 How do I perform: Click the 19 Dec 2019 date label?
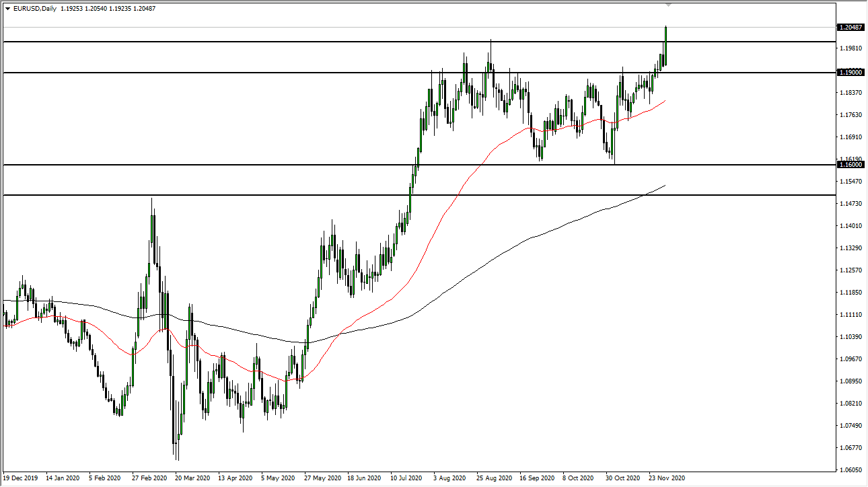point(20,478)
